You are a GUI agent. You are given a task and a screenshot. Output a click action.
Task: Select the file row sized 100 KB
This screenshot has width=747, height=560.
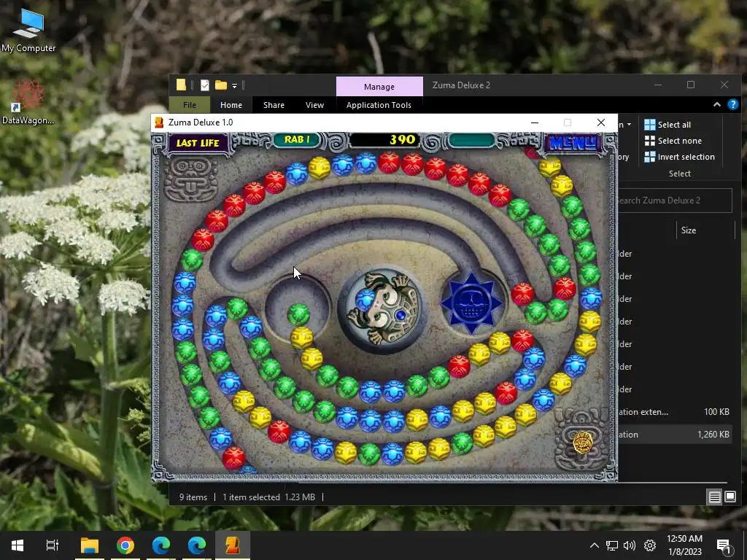[674, 412]
